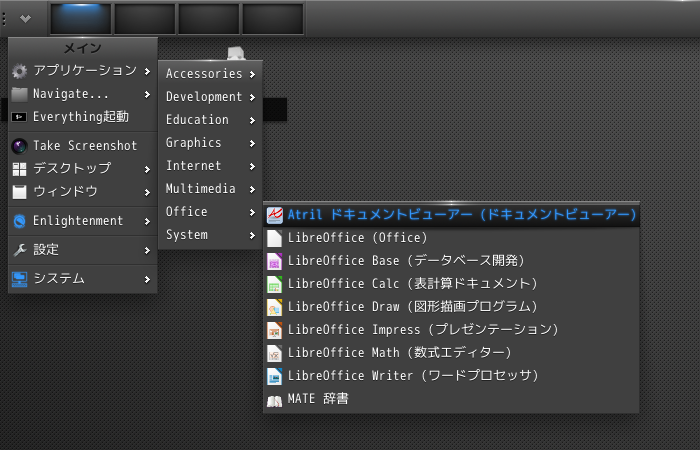Expand the Multimedia submenu arrow
Image resolution: width=700 pixels, height=450 pixels.
pyautogui.click(x=252, y=189)
